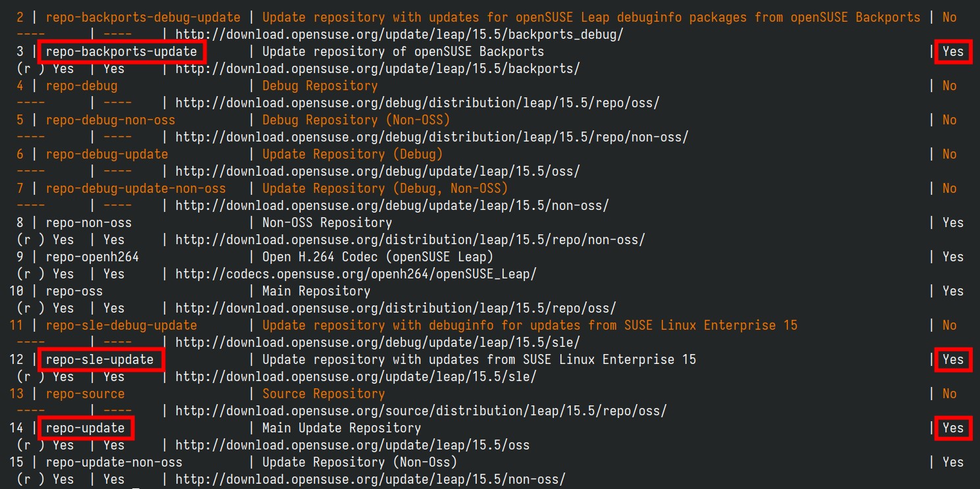Viewport: 980px width, 489px height.
Task: Click the Main Repository oss distribution URL
Action: pos(396,308)
